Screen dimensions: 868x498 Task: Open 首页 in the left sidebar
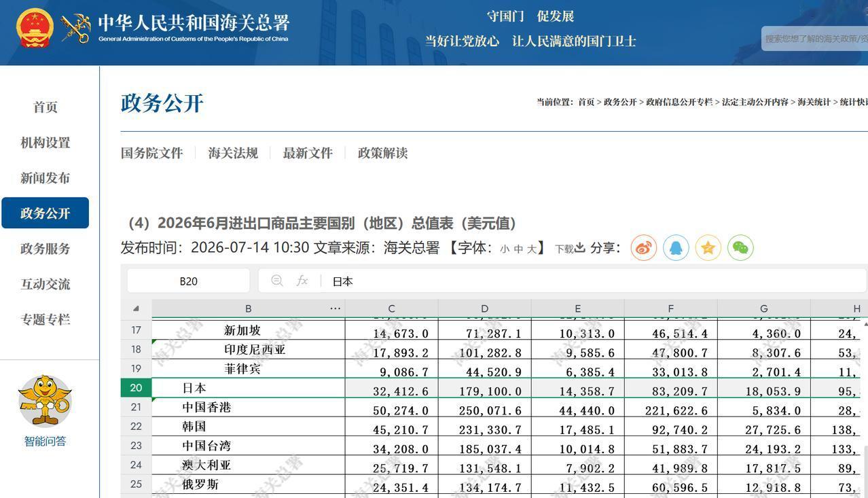click(x=45, y=107)
